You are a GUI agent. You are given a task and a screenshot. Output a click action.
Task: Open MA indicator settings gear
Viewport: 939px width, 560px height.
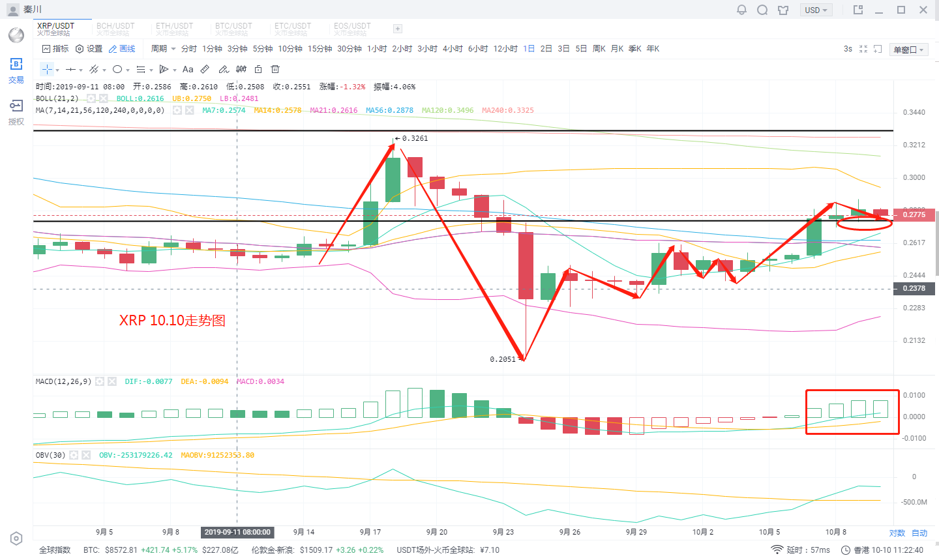click(177, 110)
